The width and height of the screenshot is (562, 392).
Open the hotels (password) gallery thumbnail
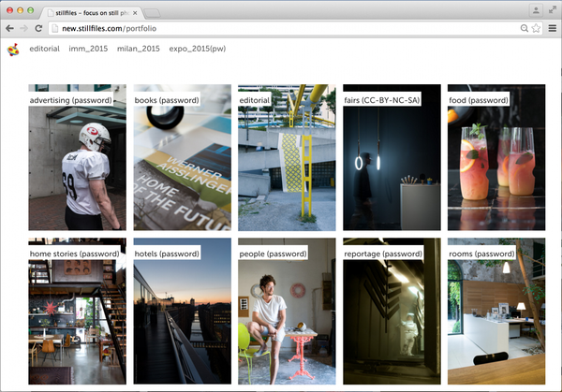click(x=182, y=312)
